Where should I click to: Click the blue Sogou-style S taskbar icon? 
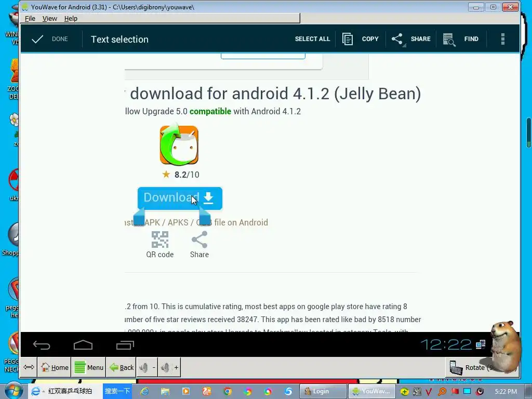pyautogui.click(x=288, y=392)
